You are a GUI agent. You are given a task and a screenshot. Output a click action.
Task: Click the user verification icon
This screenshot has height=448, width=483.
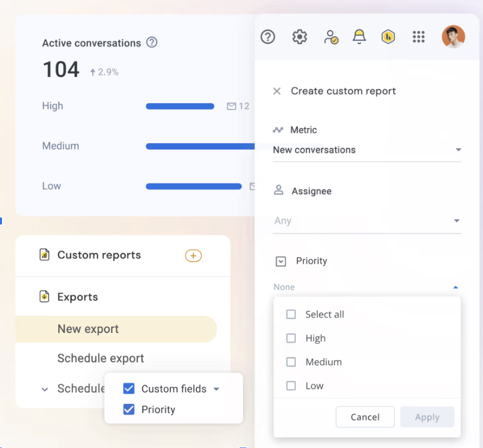[x=330, y=37]
